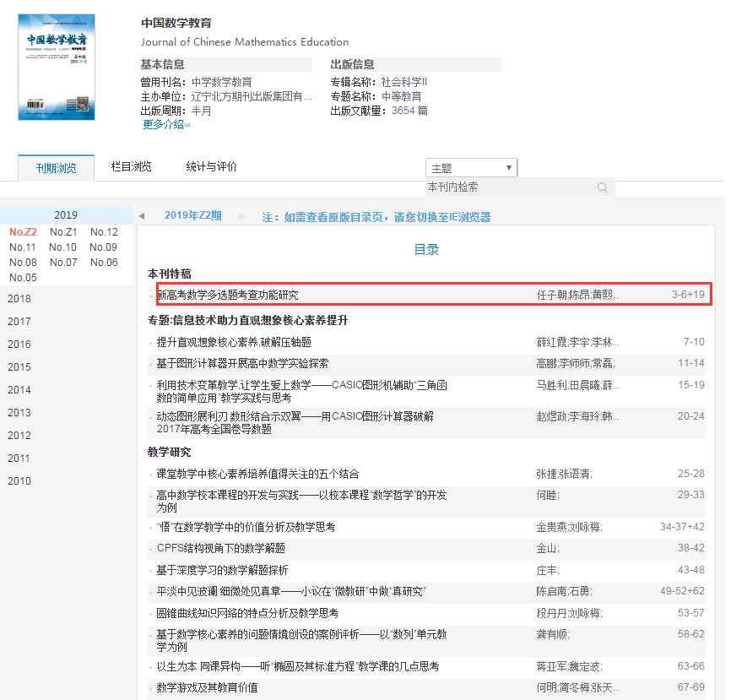
Task: Open the 主题 search field dropdown
Action: pyautogui.click(x=471, y=168)
